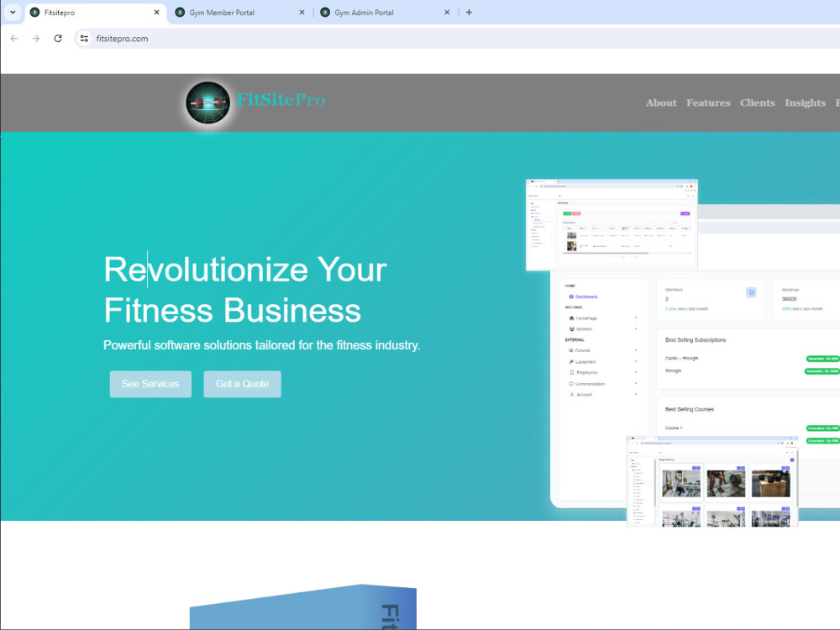Viewport: 840px width, 630px height.
Task: Click the Account person icon in mockup
Action: [571, 394]
